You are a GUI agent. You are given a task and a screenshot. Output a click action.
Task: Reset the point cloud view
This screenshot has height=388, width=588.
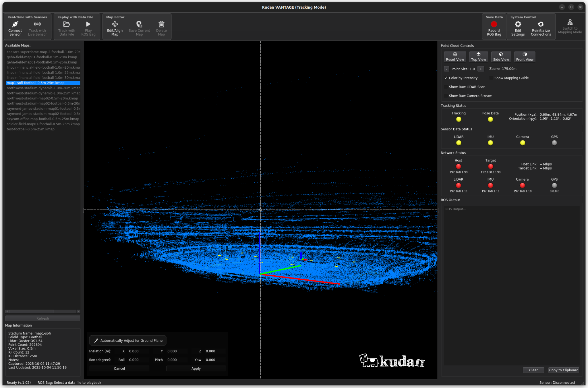455,57
